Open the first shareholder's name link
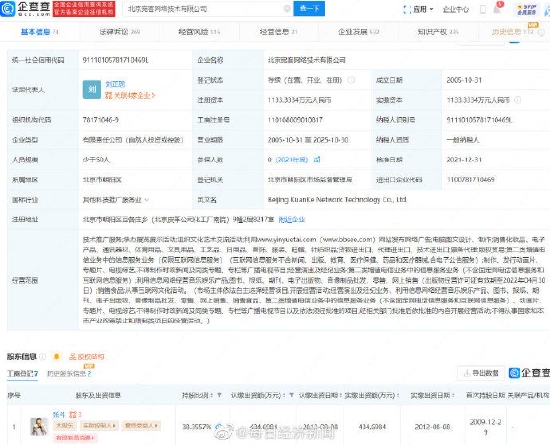Image resolution: width=550 pixels, height=445 pixels. pyautogui.click(x=59, y=414)
